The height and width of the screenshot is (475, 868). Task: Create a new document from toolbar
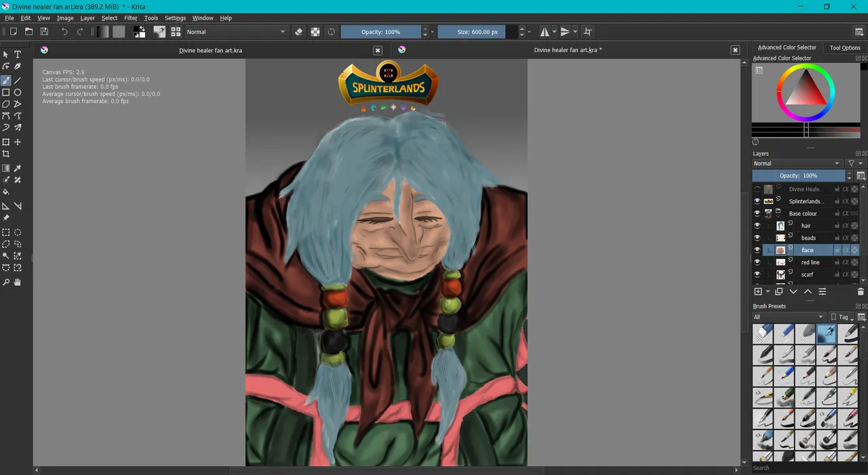click(x=13, y=32)
